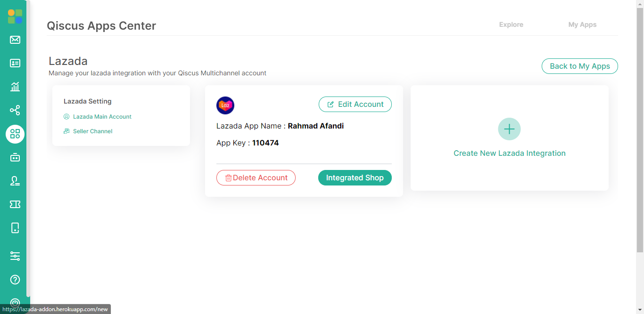Open the chatbot robot icon in sidebar
The image size is (644, 314).
[15, 157]
